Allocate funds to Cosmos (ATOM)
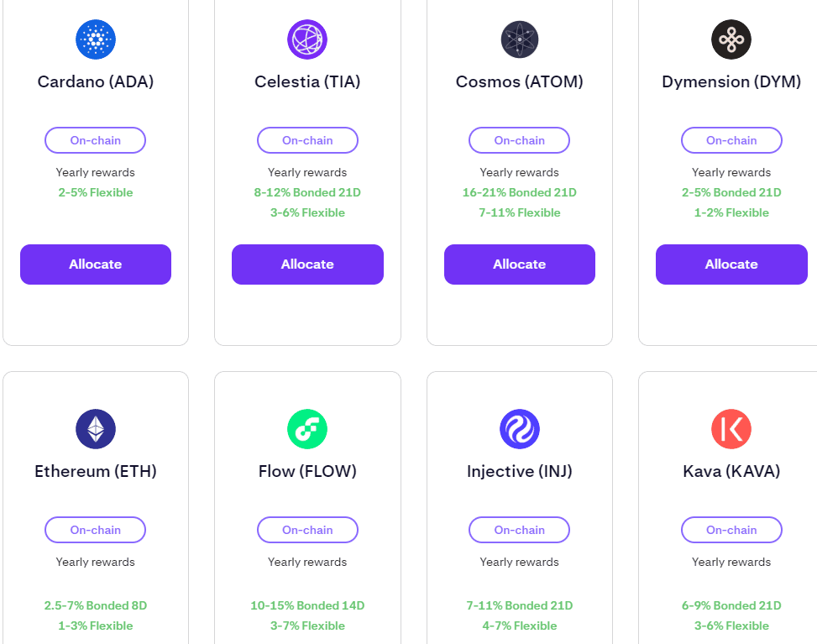Viewport: 817px width, 644px height. coord(520,264)
